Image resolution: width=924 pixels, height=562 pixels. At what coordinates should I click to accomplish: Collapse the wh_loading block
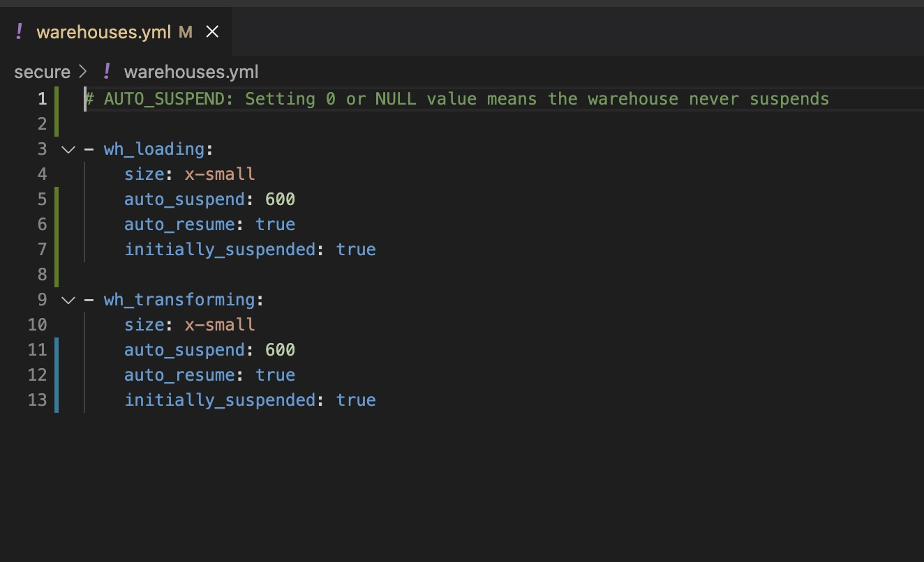[x=68, y=149]
